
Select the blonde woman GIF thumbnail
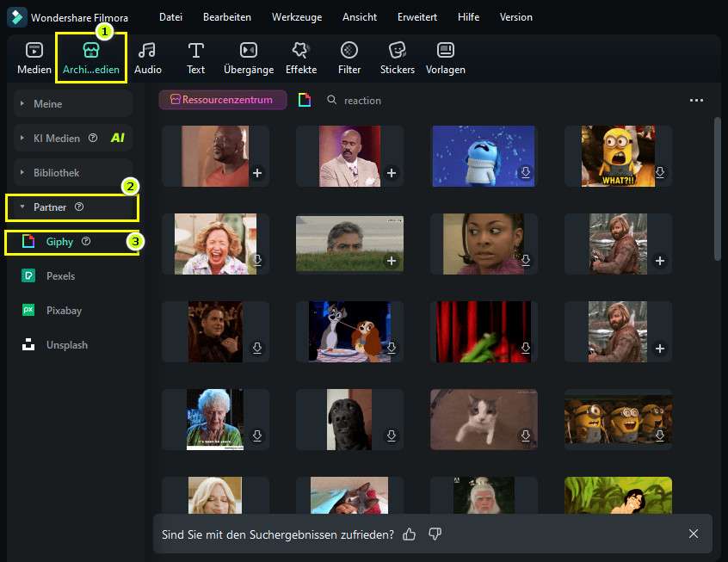click(215, 495)
